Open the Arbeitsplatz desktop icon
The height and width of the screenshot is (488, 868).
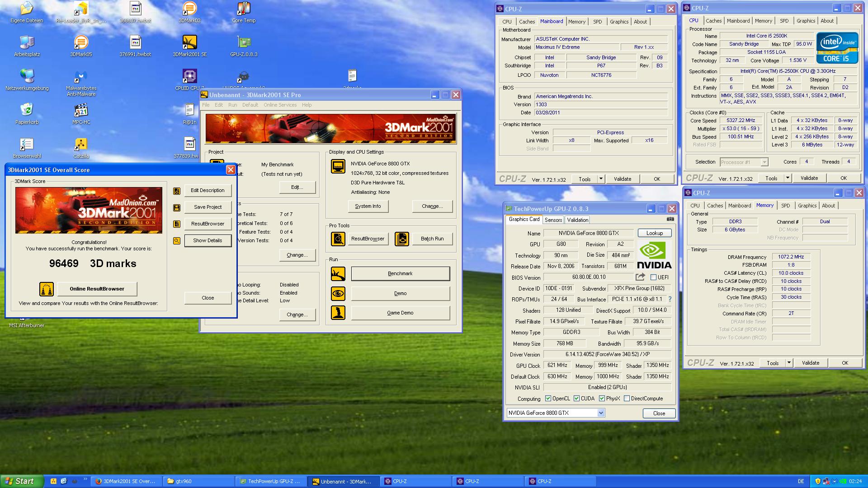[x=27, y=46]
